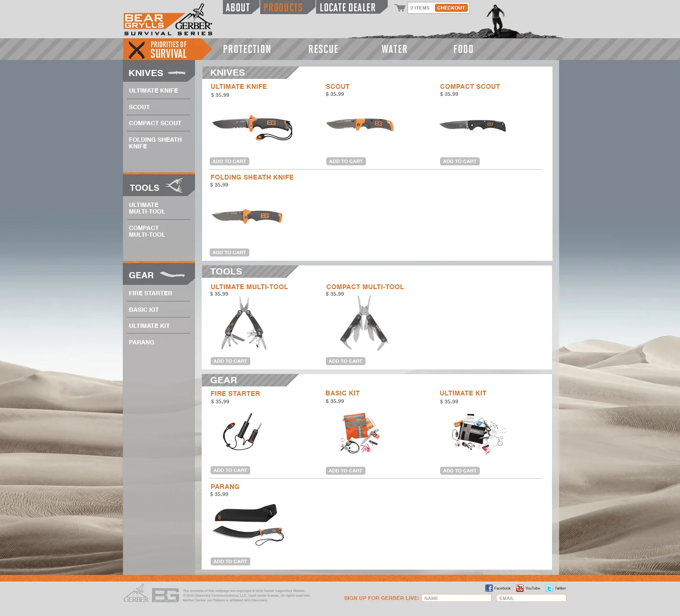Open the YouTube icon in footer

click(520, 588)
